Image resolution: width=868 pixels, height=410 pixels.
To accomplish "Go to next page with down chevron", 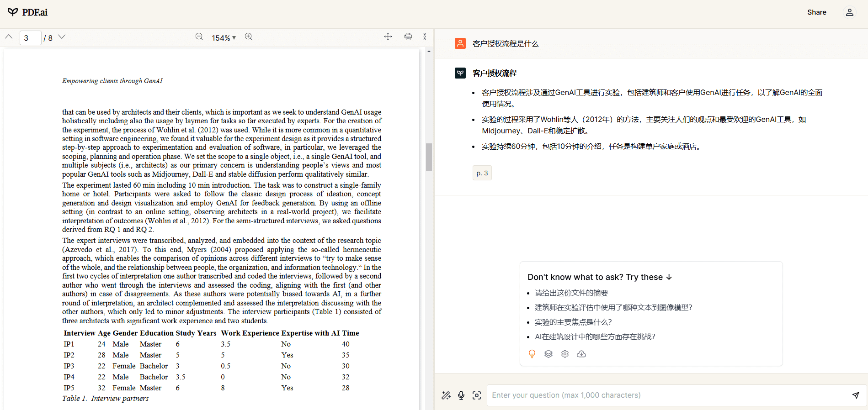I will 62,37.
